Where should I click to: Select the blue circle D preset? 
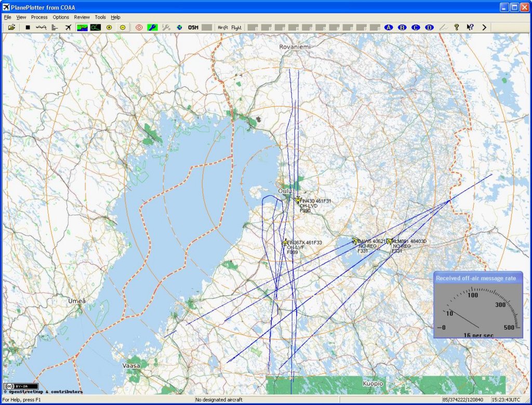[429, 28]
